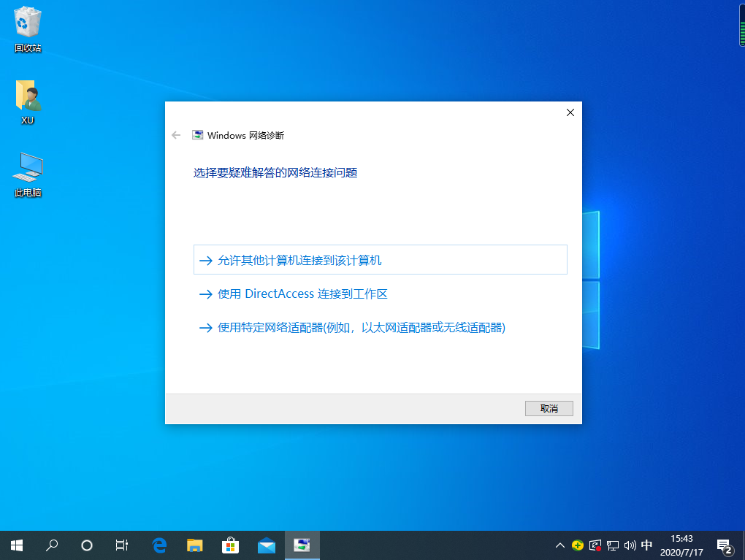Open the Network Diagnostics icon in title bar
This screenshot has height=560, width=745.
(x=197, y=134)
